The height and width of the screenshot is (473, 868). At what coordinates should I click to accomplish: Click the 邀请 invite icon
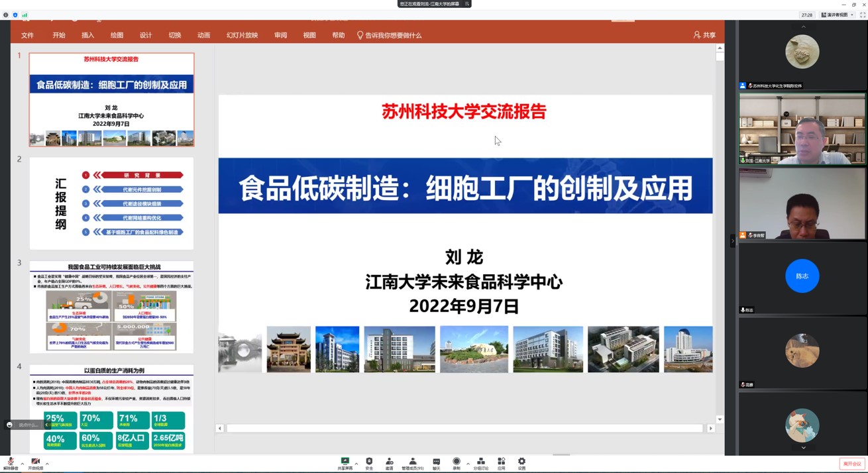pyautogui.click(x=390, y=462)
